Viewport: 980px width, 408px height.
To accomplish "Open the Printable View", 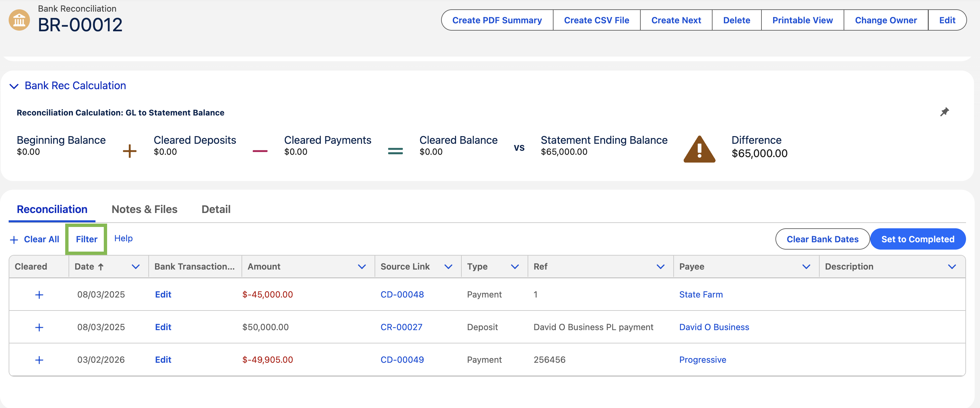I will 802,20.
